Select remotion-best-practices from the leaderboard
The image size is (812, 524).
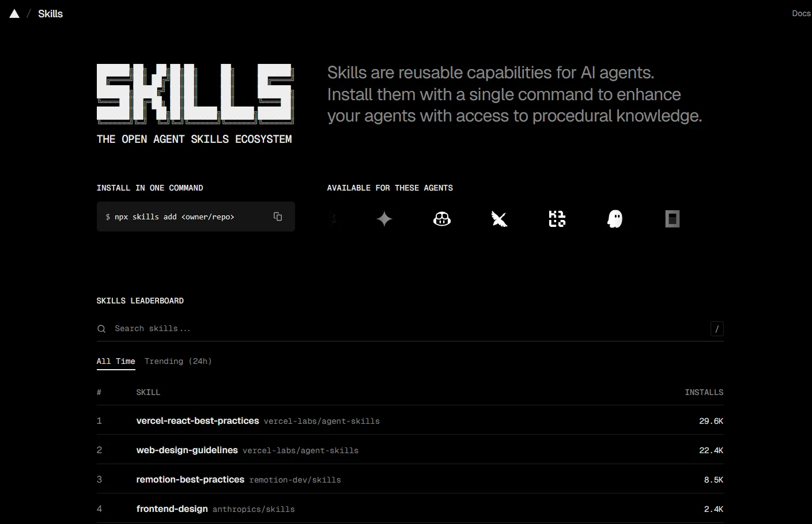(190, 479)
